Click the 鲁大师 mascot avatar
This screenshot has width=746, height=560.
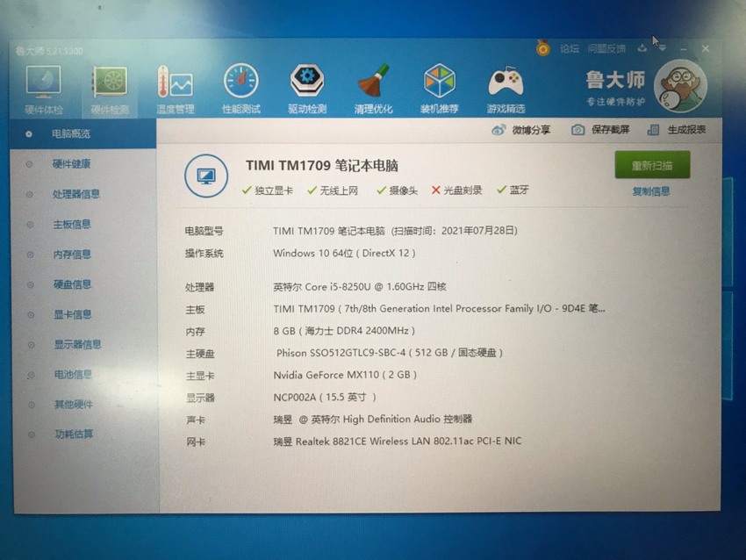pyautogui.click(x=680, y=86)
